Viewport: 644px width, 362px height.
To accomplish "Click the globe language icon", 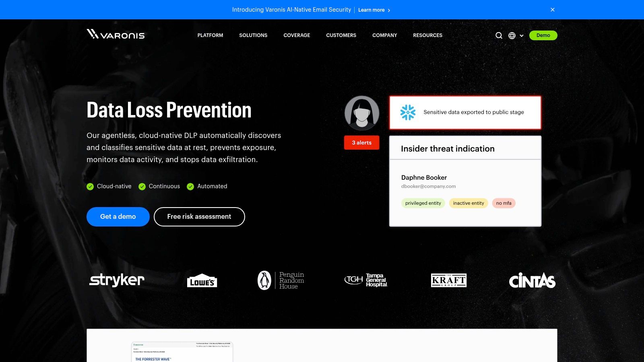I will coord(512,35).
